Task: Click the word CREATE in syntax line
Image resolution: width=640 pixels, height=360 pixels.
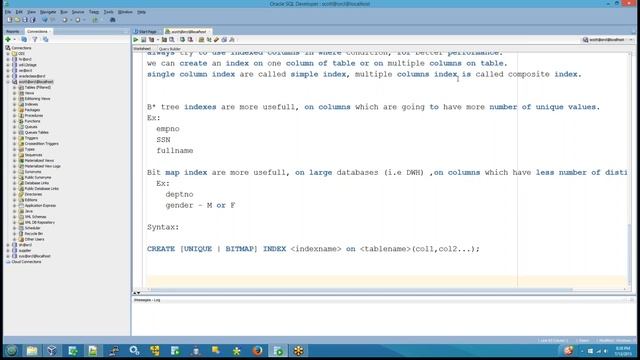Action: click(x=161, y=249)
